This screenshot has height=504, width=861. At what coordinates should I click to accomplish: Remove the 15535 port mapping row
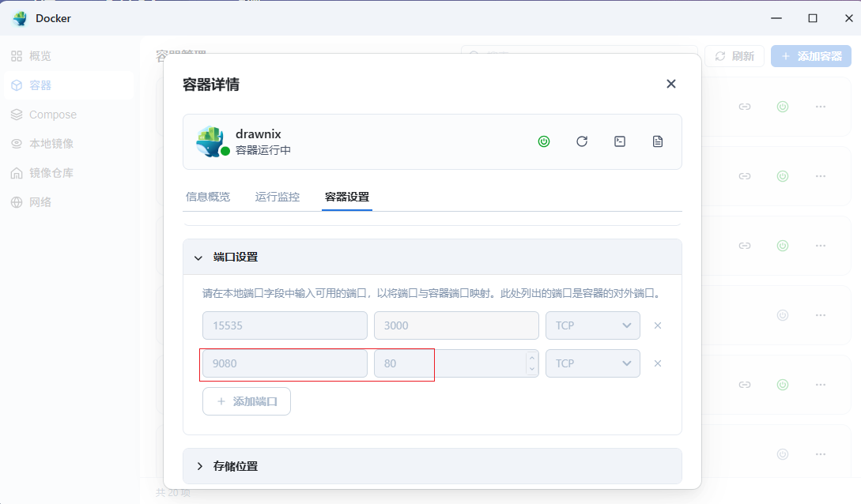(658, 325)
